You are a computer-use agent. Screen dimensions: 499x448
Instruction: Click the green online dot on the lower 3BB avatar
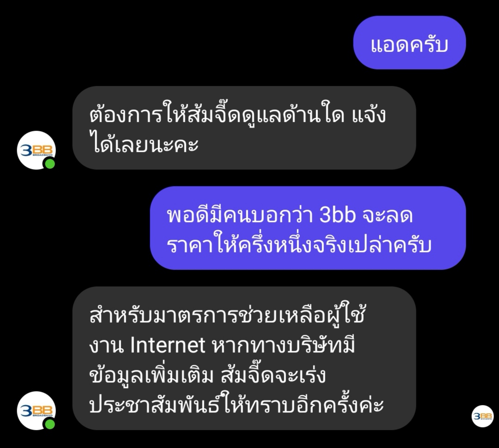(x=50, y=424)
